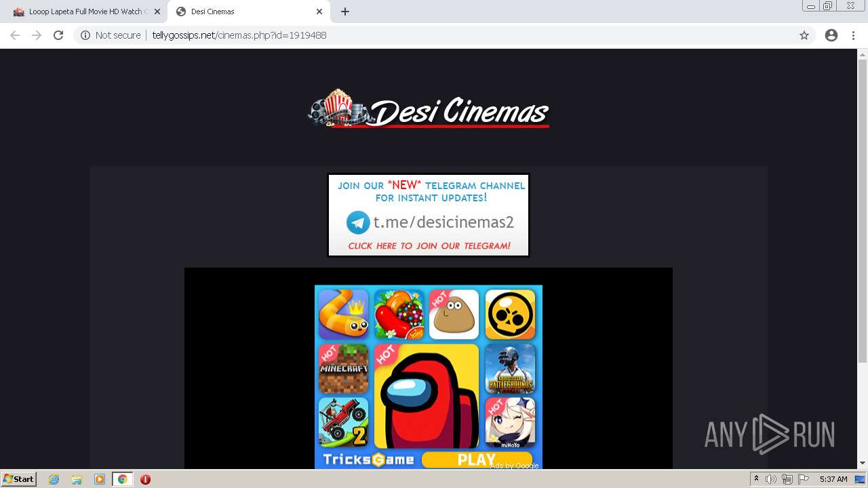This screenshot has width=868, height=488.
Task: Show hidden system tray icons
Action: 756,479
